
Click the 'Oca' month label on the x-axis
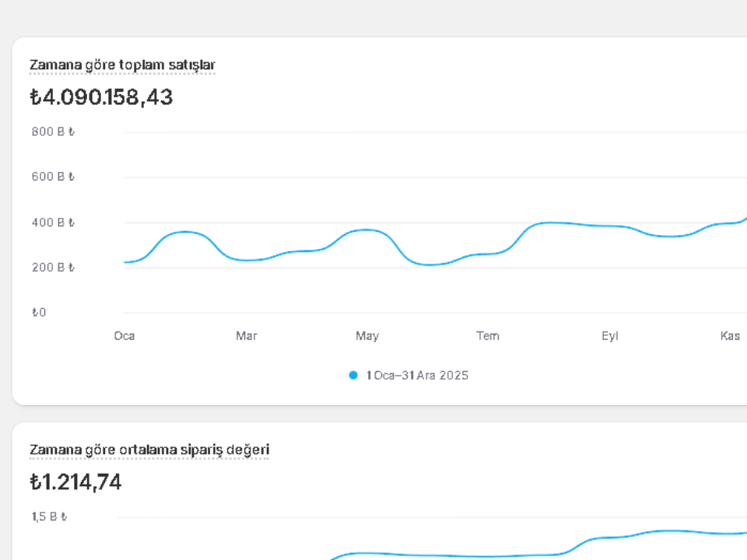coord(124,336)
